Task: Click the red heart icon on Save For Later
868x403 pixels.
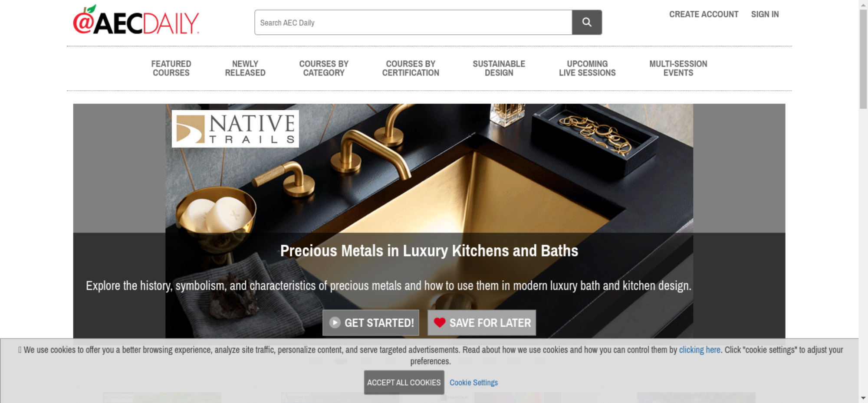Action: (440, 322)
